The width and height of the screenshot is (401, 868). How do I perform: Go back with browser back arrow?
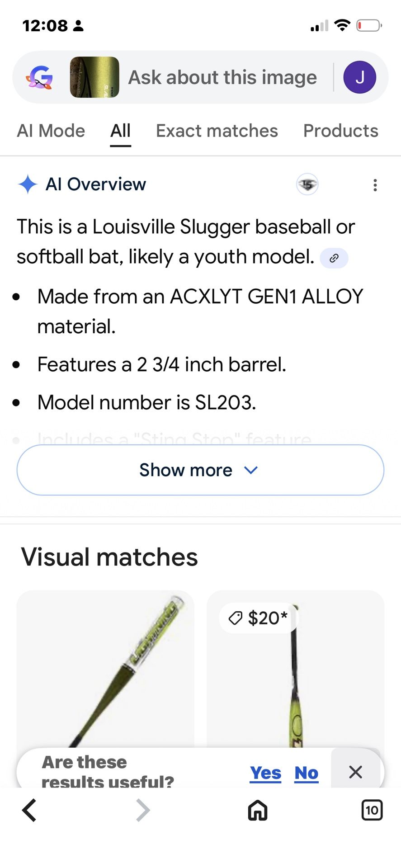point(29,810)
